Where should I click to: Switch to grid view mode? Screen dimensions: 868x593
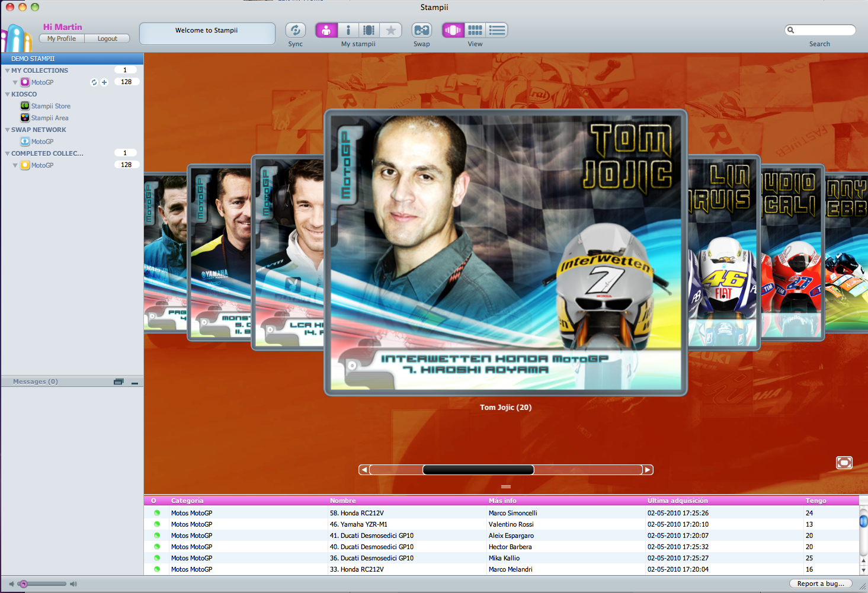pyautogui.click(x=475, y=30)
